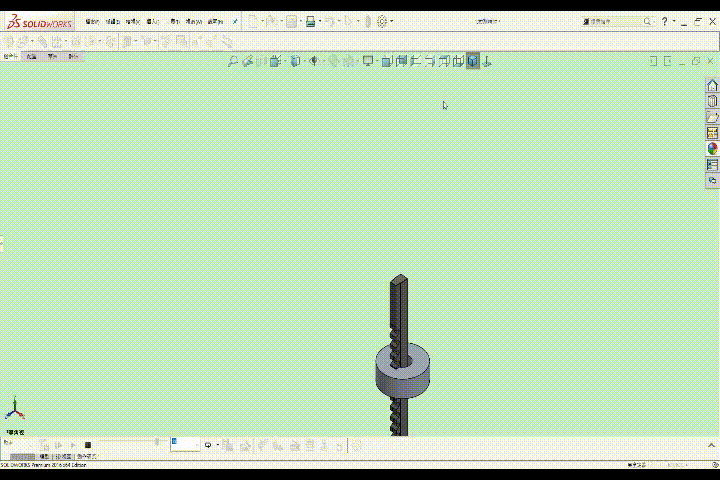Open the Appearances color ball panel icon
Image resolution: width=720 pixels, height=480 pixels.
coord(713,148)
